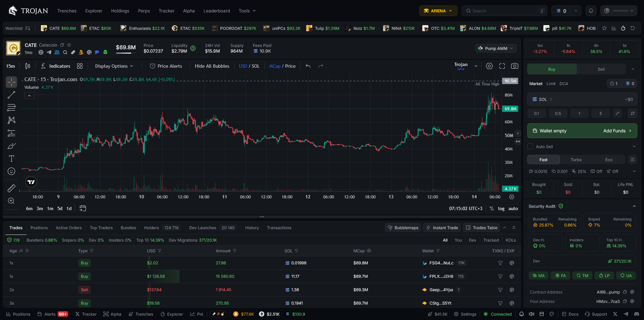Choose the 0.5 SOL quick amount
The height and width of the screenshot is (320, 644).
point(558,113)
